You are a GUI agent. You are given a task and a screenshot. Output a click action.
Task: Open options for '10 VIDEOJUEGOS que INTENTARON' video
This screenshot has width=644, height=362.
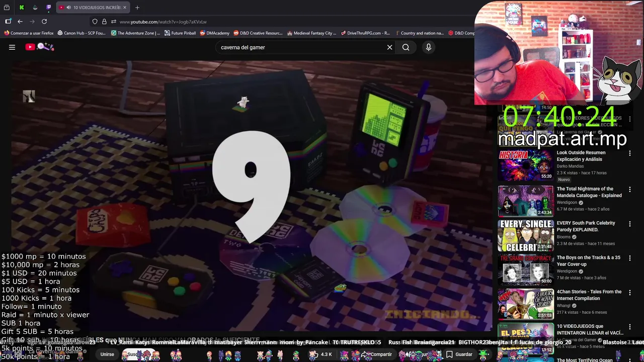[x=629, y=326]
